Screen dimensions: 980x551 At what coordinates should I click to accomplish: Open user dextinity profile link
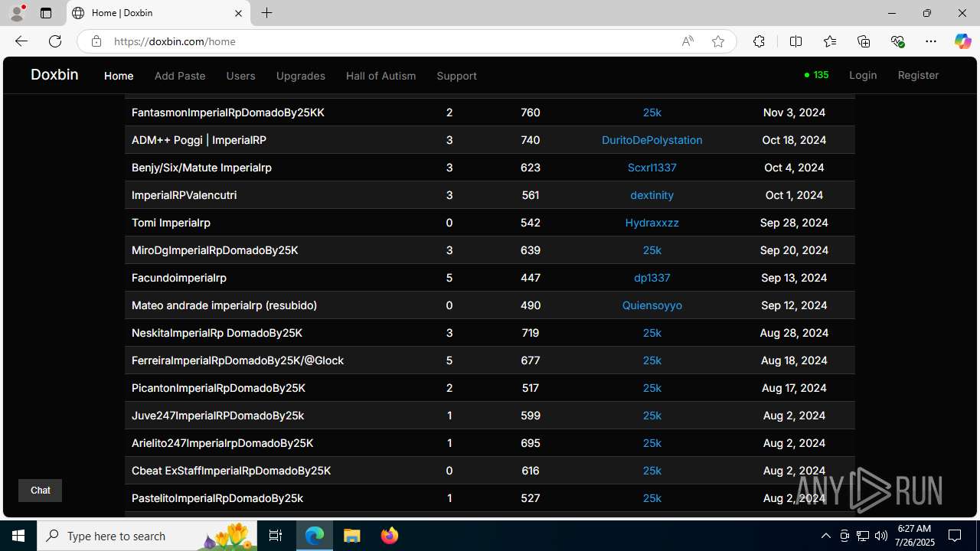pos(652,195)
